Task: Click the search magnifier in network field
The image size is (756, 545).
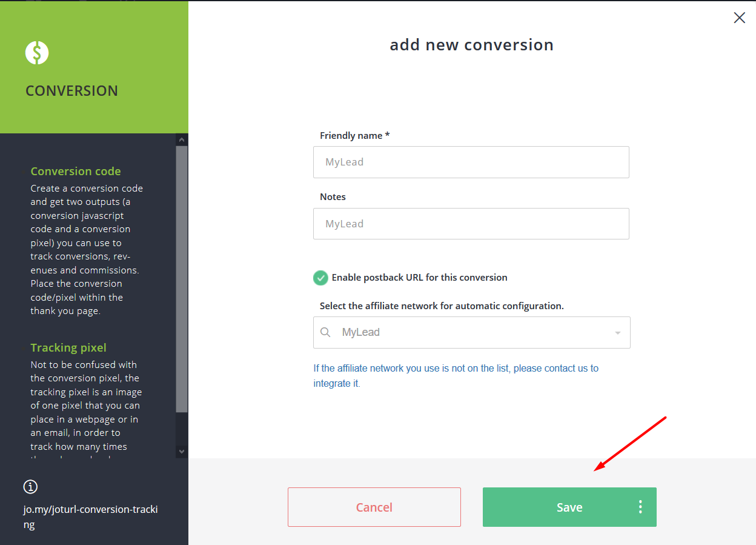Action: pos(325,332)
